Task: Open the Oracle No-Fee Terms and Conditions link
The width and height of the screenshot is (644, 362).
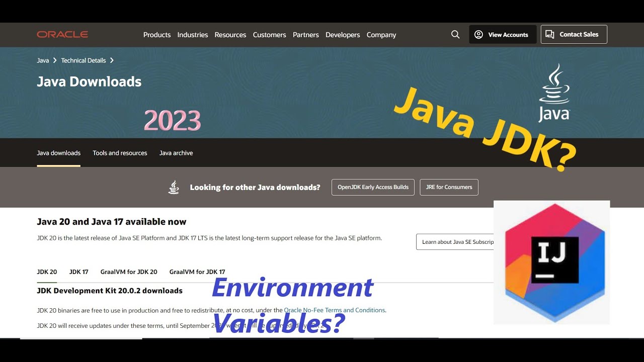Action: 335,310
